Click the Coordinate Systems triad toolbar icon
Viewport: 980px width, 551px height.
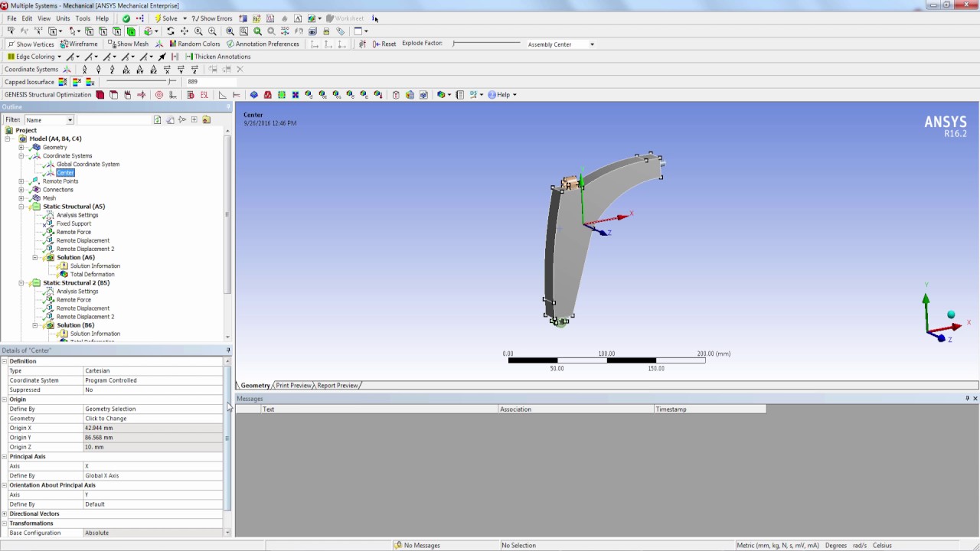[67, 70]
